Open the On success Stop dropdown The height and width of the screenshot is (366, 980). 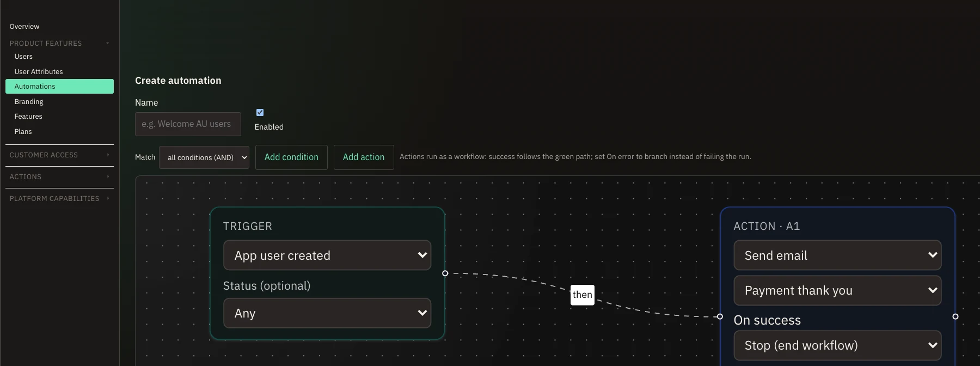tap(837, 345)
